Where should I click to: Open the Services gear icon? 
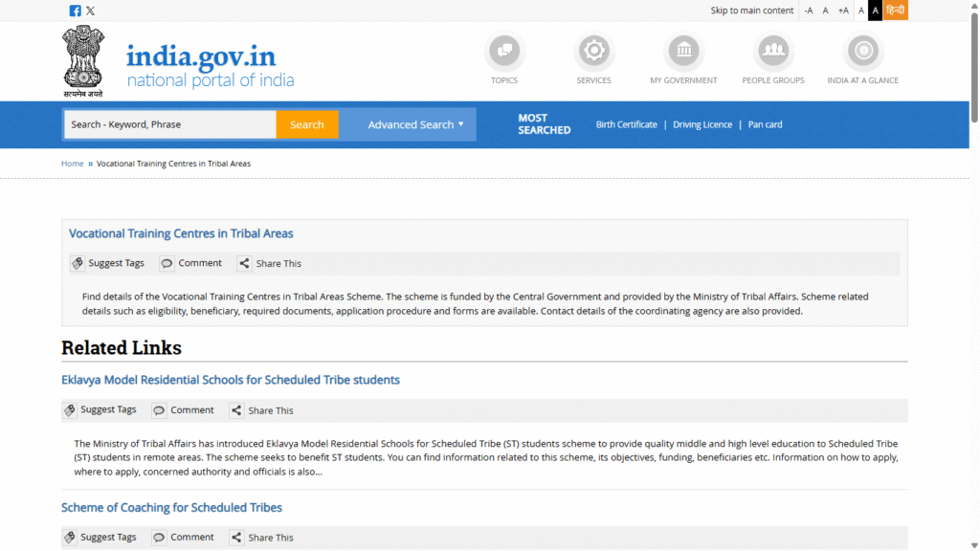593,51
